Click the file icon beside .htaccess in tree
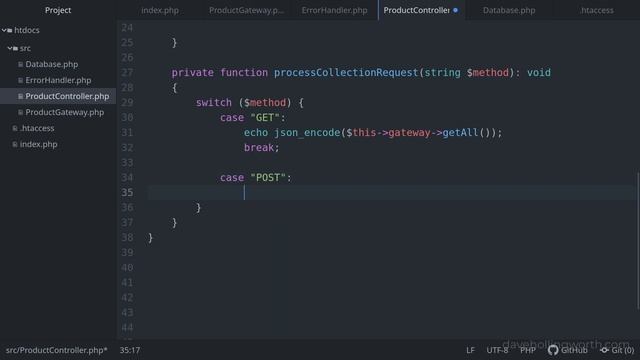Image resolution: width=640 pixels, height=360 pixels. (15, 128)
